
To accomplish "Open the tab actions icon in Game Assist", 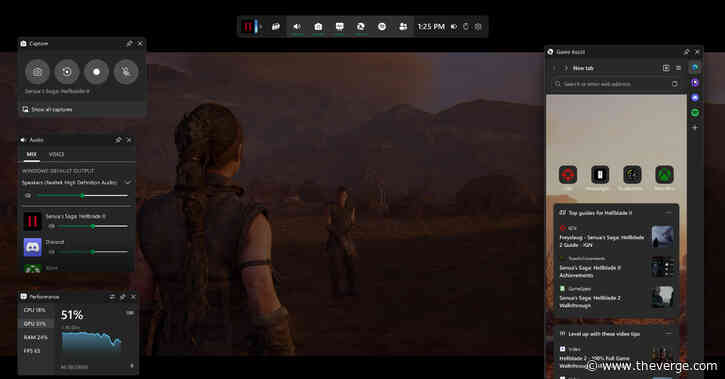I will pyautogui.click(x=666, y=68).
